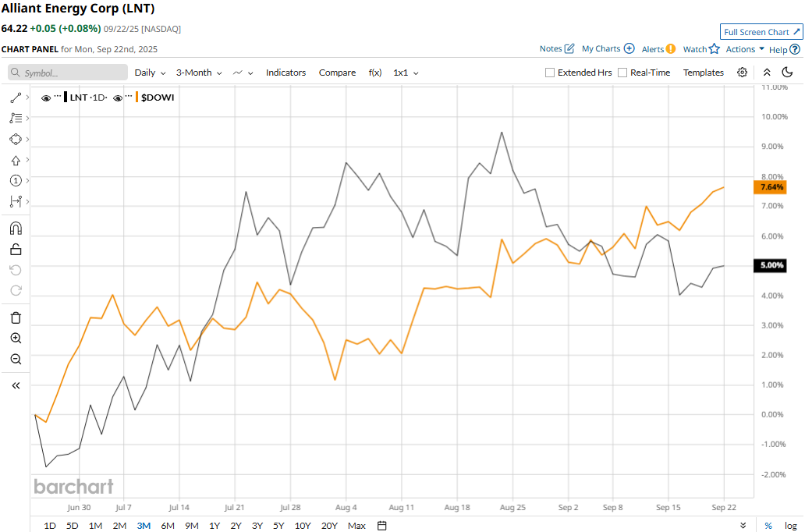Click the black 5.00% price label
The width and height of the screenshot is (805, 532).
770,265
